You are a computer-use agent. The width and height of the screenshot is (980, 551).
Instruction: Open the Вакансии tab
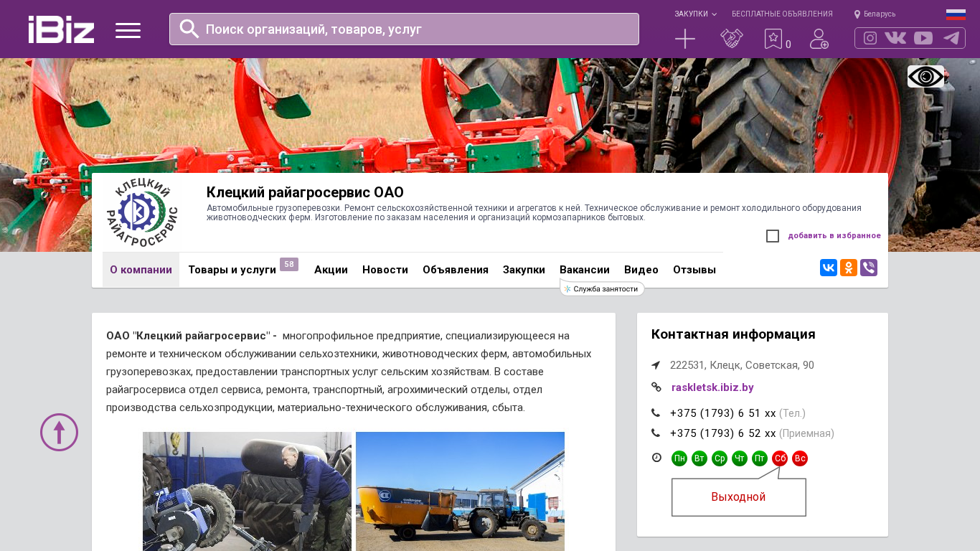(585, 270)
